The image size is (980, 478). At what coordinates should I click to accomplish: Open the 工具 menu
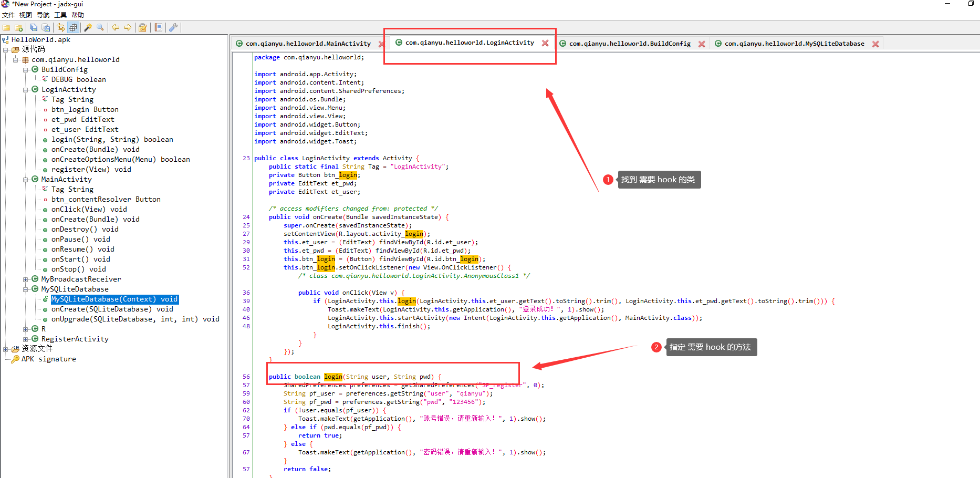pyautogui.click(x=60, y=14)
